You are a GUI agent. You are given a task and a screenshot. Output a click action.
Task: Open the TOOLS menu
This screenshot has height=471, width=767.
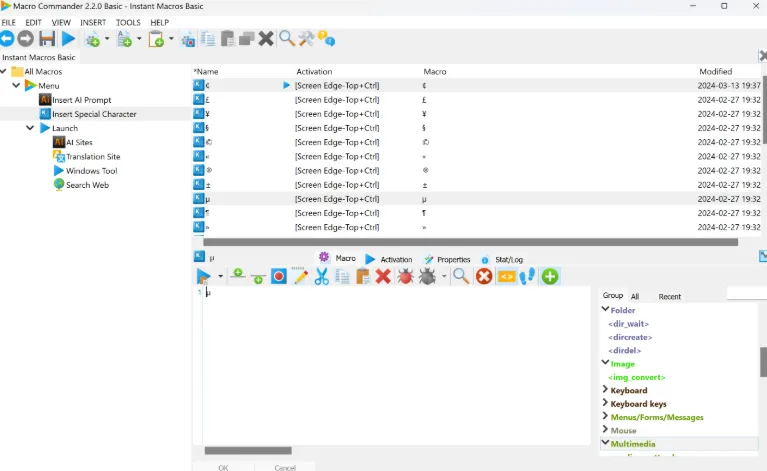click(128, 22)
